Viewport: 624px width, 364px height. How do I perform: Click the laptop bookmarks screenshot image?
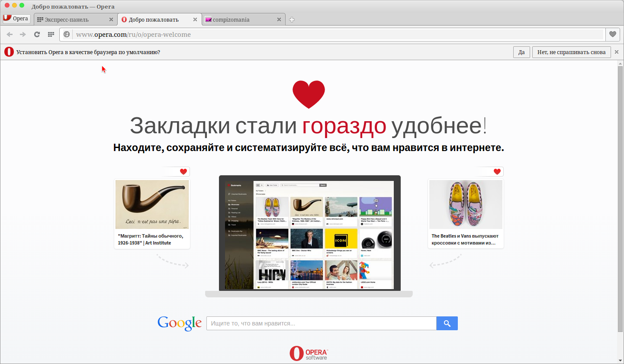309,235
